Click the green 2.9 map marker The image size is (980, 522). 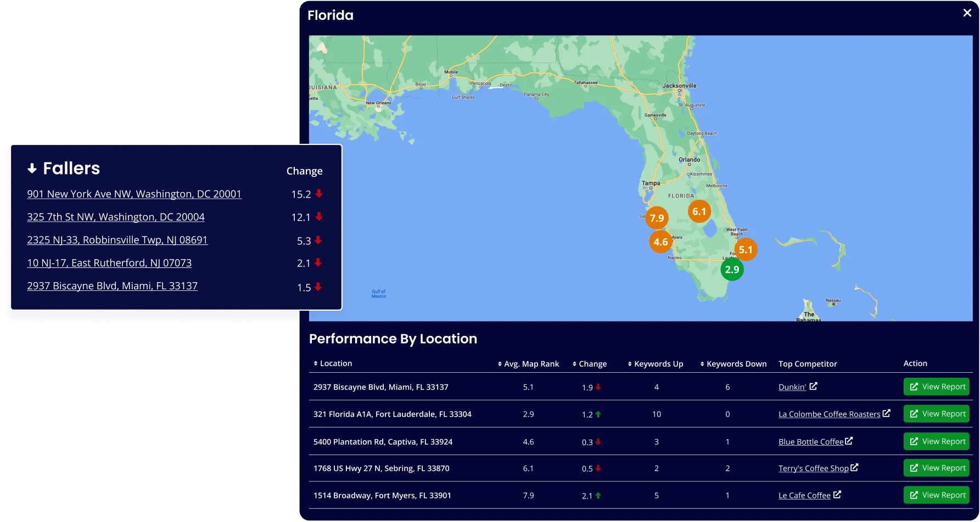coord(732,270)
